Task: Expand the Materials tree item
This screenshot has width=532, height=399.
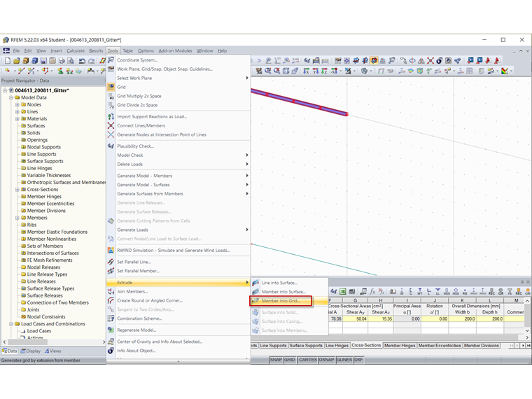Action: click(x=17, y=119)
